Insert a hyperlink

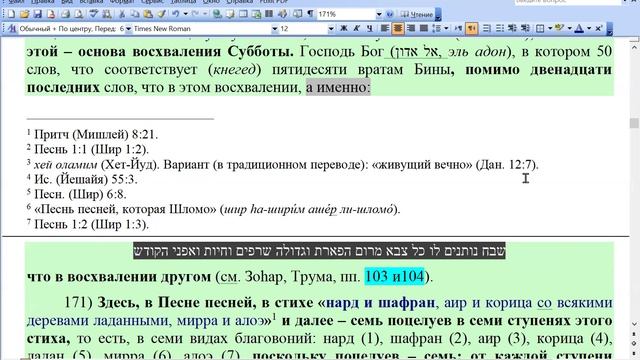[217, 14]
